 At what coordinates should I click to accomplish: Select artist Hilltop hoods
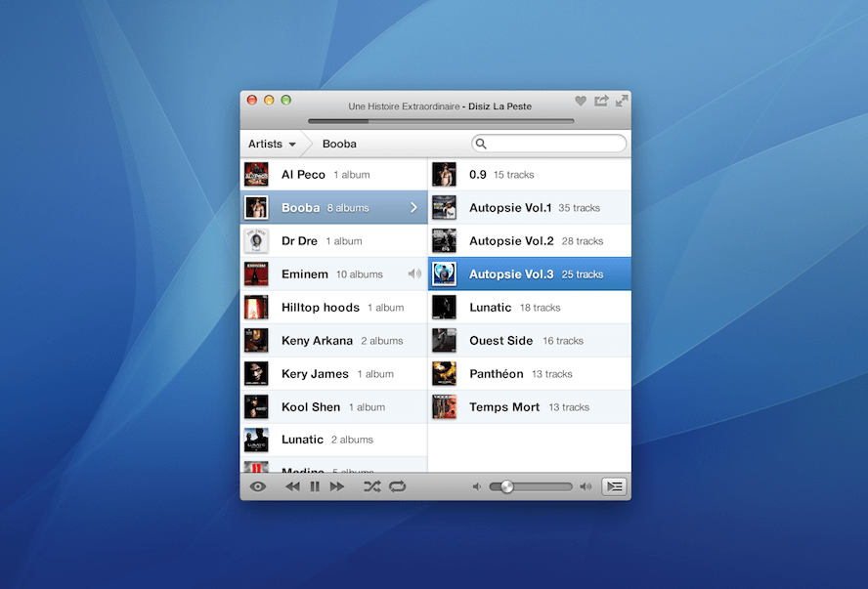click(x=333, y=308)
